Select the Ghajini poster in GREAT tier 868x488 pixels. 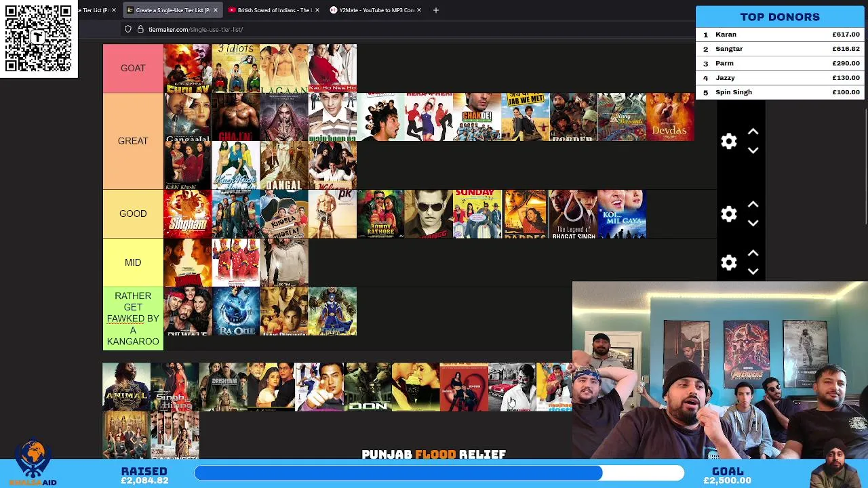click(235, 117)
